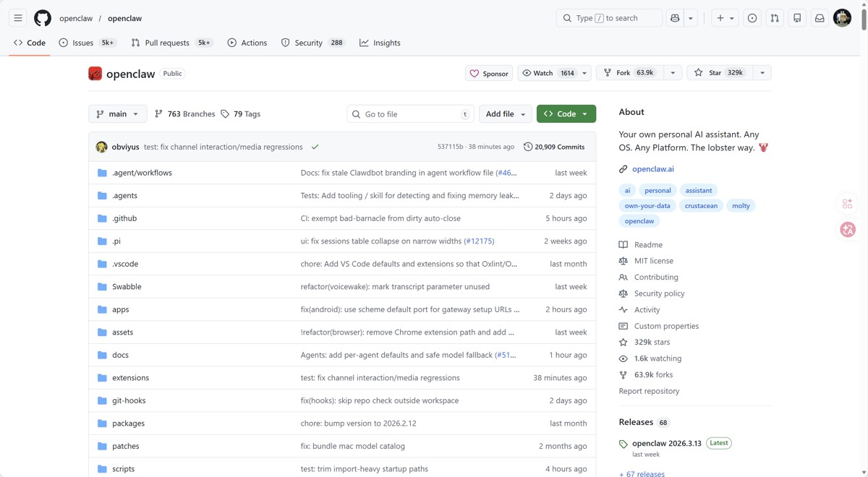Click obviyus author avatar in commit bar
The width and height of the screenshot is (868, 477).
click(101, 147)
